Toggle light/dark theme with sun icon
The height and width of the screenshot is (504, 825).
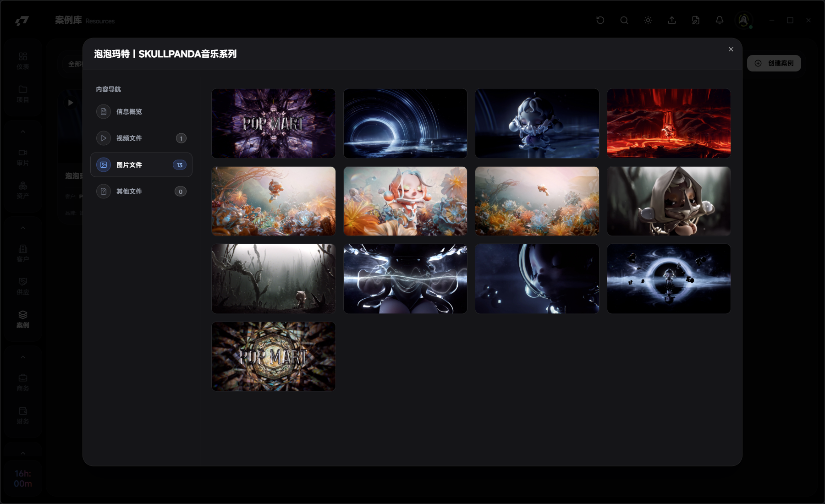[648, 20]
